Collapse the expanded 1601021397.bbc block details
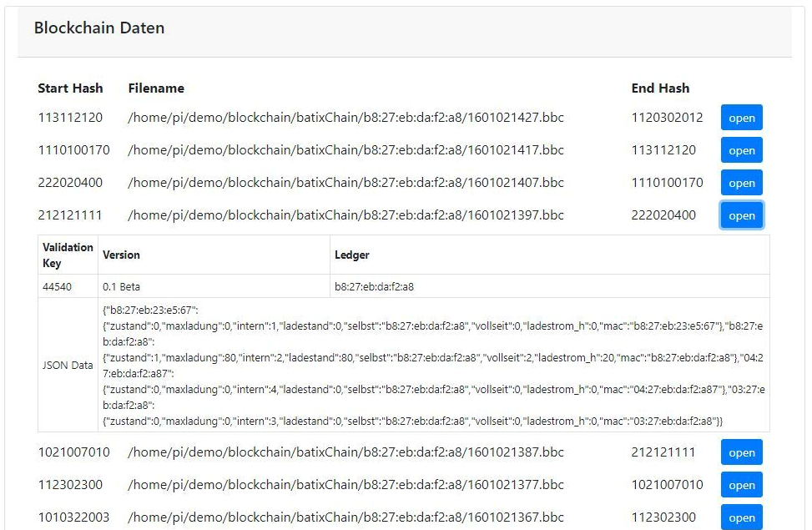This screenshot has height=530, width=812. click(x=741, y=215)
